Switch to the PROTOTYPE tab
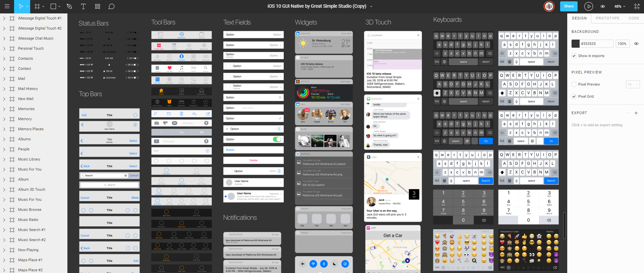The width and height of the screenshot is (644, 273). 607,18
